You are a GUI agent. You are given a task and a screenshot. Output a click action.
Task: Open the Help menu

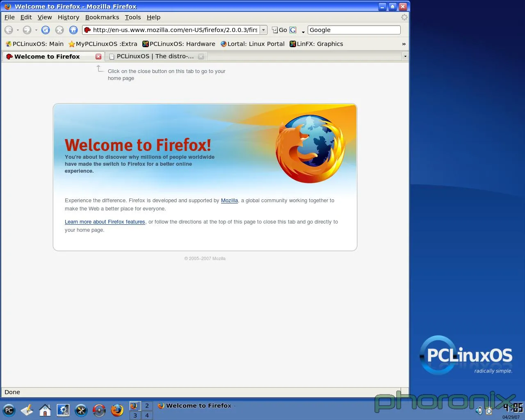click(153, 17)
